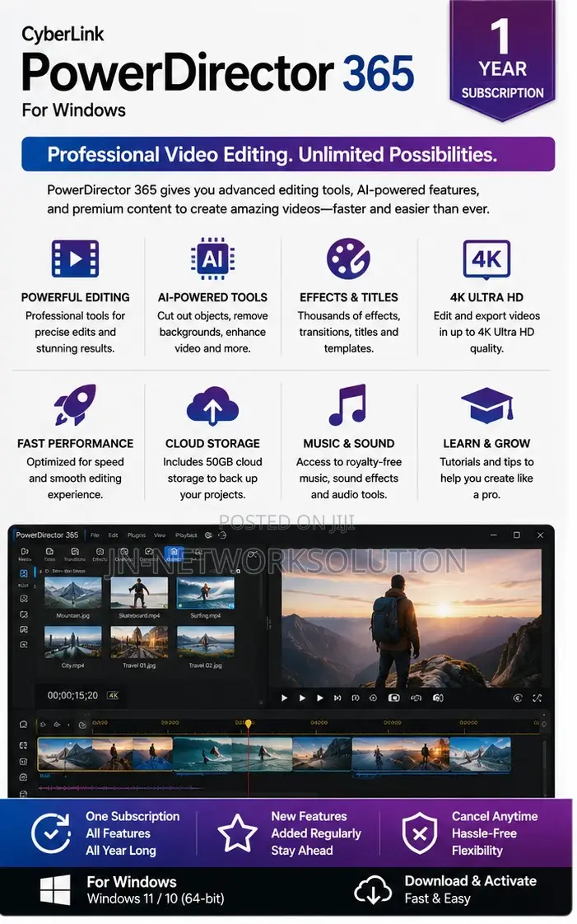
Task: Click the Professional Video Editing banner
Action: (x=288, y=154)
